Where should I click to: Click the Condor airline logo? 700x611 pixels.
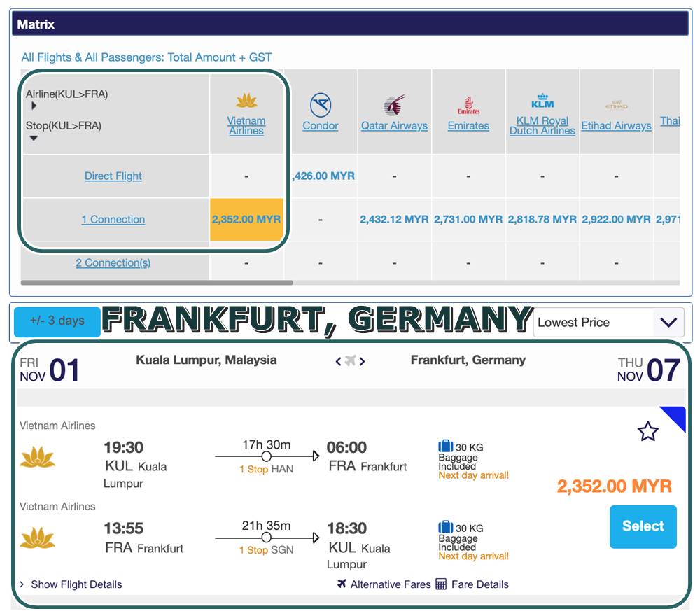(x=321, y=105)
